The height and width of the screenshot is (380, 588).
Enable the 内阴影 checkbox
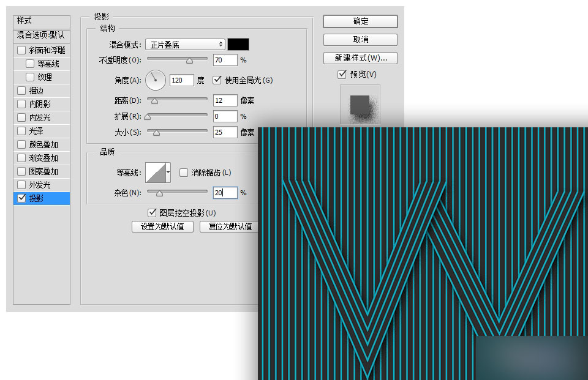(x=21, y=104)
